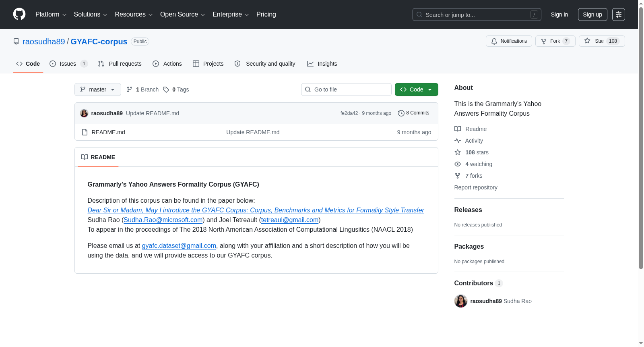
Task: Open the master branch selector
Action: [98, 89]
